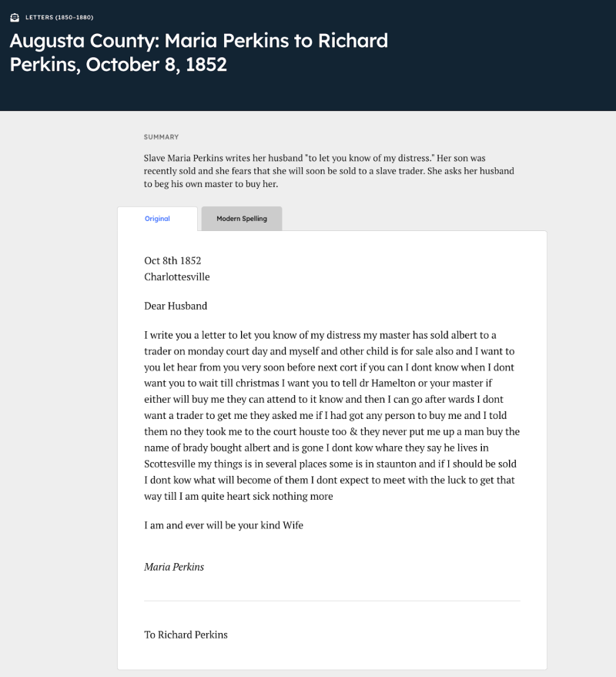The height and width of the screenshot is (677, 616).
Task: Open the Letters (1850-1880) breadcrumb link
Action: click(x=59, y=17)
